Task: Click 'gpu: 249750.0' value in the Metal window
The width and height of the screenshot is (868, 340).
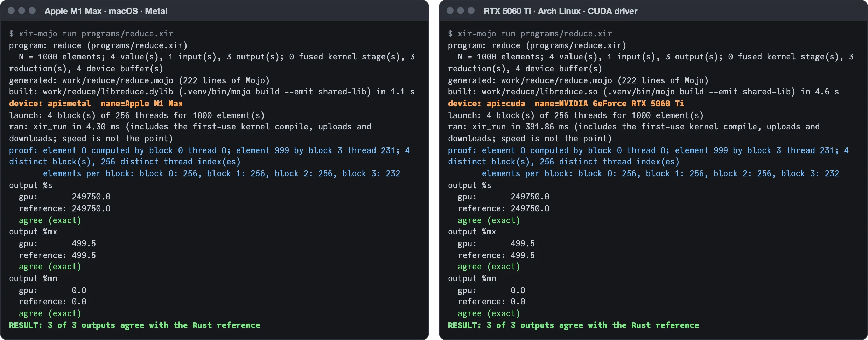Action: tap(65, 197)
